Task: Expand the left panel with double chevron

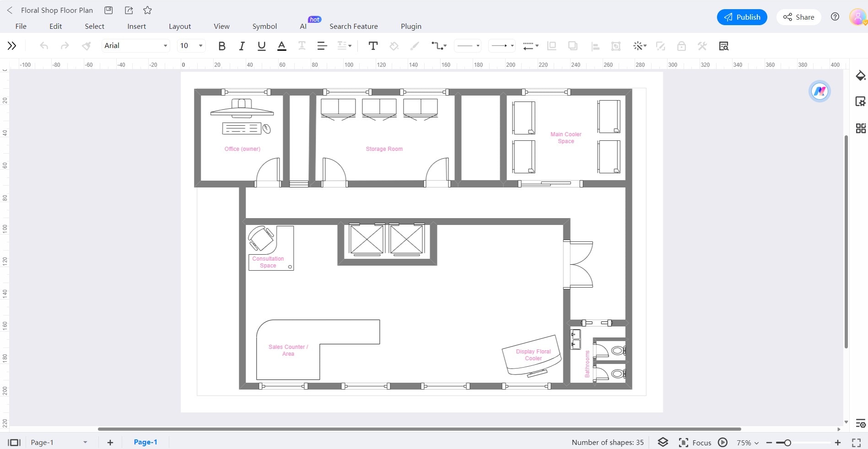Action: coord(12,46)
